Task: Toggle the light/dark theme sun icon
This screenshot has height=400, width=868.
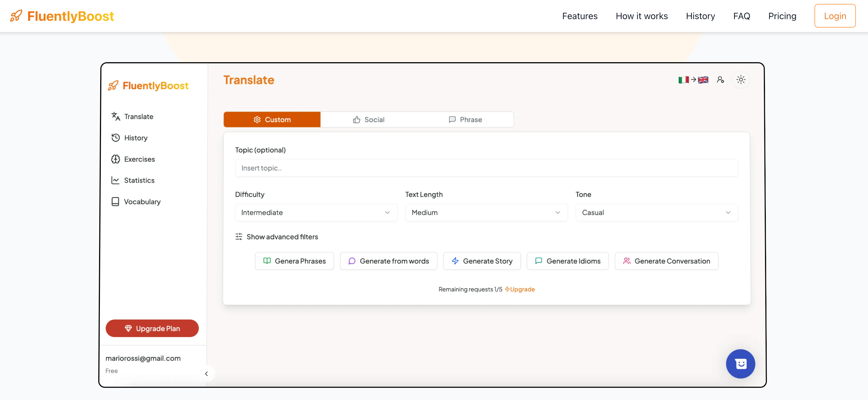Action: 741,80
